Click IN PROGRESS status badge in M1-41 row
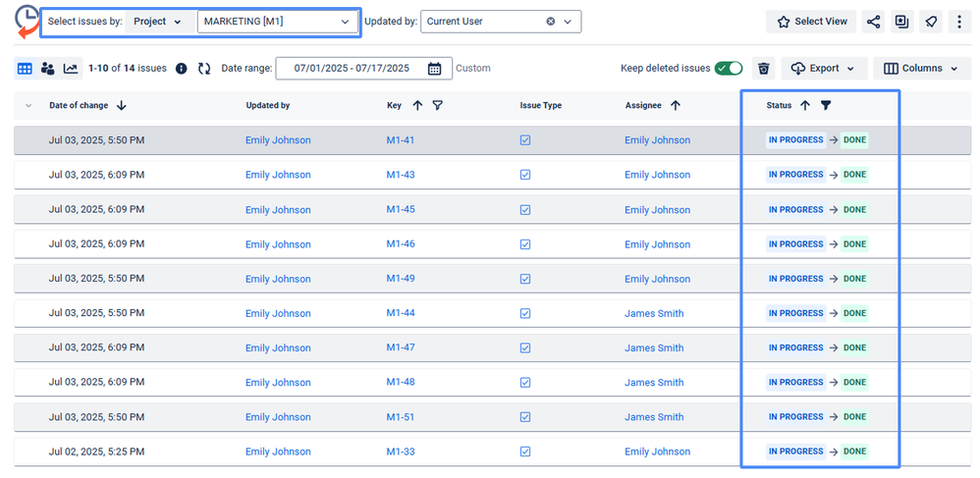Image resolution: width=980 pixels, height=478 pixels. tap(795, 140)
